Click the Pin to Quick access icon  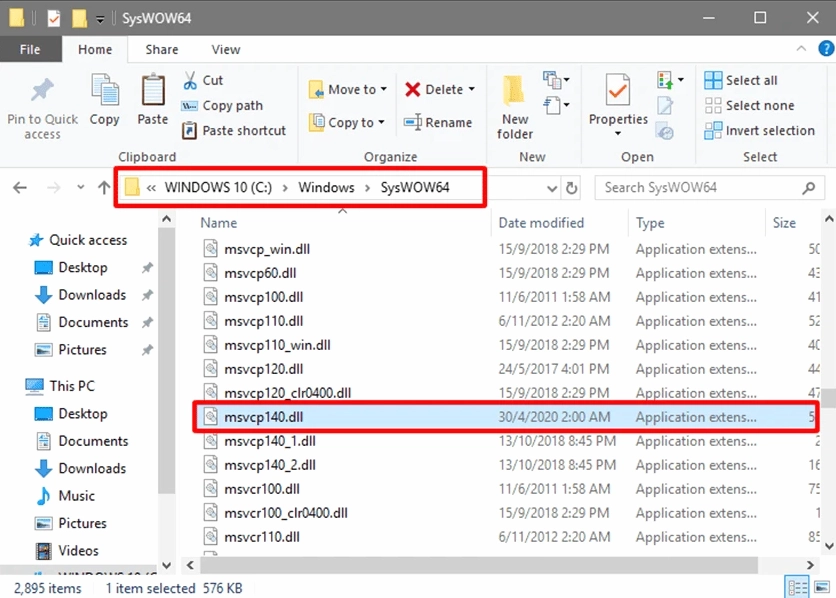click(42, 90)
